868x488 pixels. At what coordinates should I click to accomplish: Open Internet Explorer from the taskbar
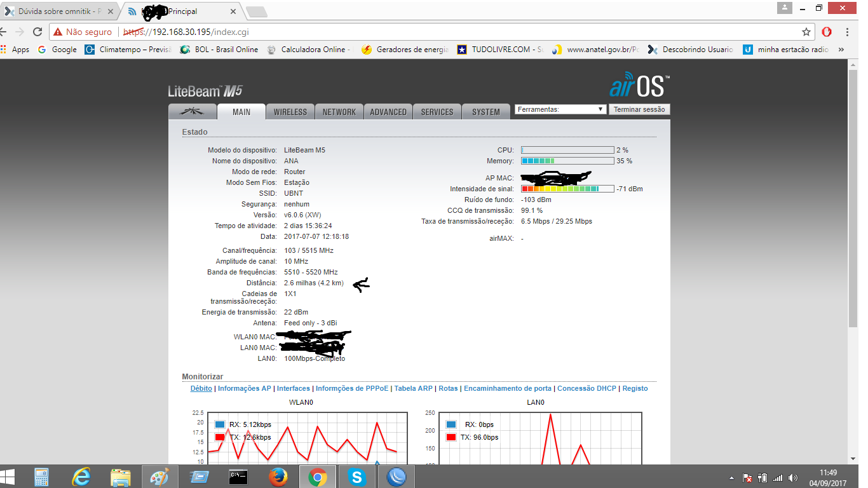pyautogui.click(x=81, y=477)
